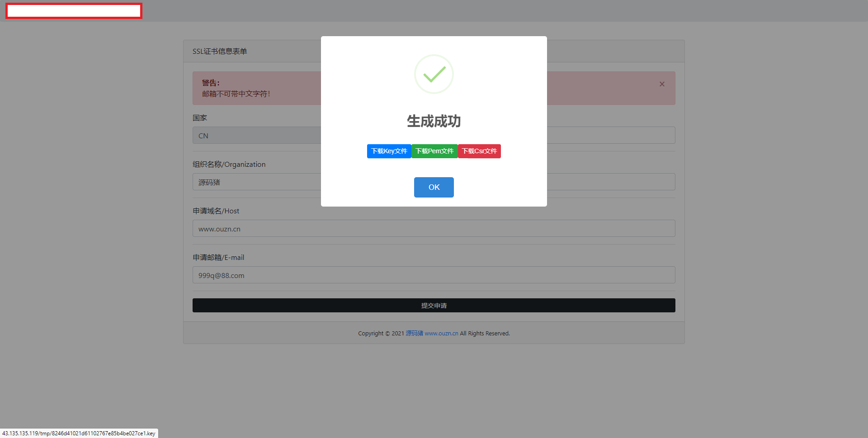Edit the Organization input field
This screenshot has width=868, height=438.
pyautogui.click(x=434, y=182)
